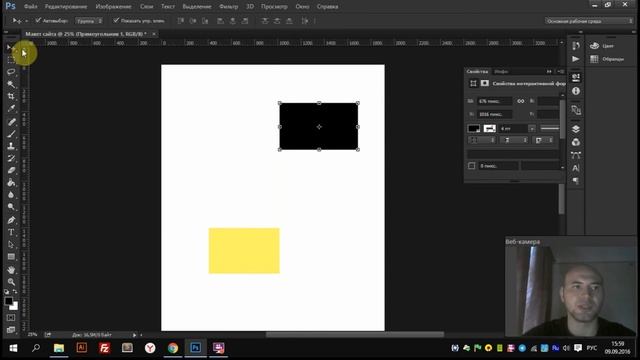Select the Healing Brush tool
The image size is (640, 360).
11,122
